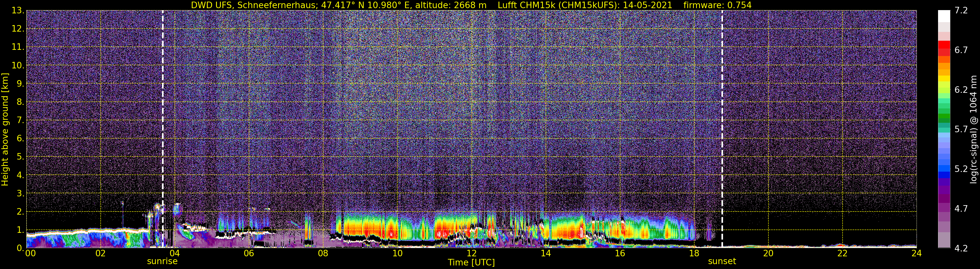Click the '5.' height axis tick label

click(x=20, y=157)
